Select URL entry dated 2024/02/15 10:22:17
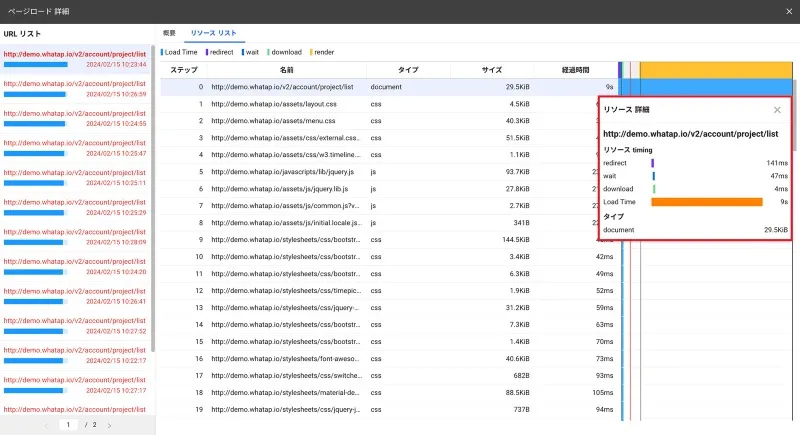Image resolution: width=800 pixels, height=435 pixels. (75, 355)
